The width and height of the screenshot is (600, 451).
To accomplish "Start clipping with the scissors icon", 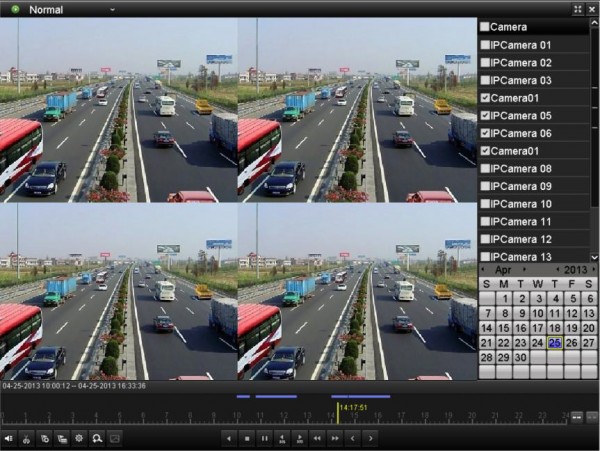I will (26, 438).
